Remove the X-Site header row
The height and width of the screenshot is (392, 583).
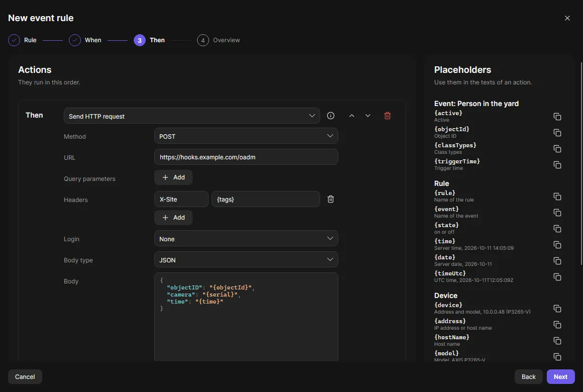tap(331, 199)
